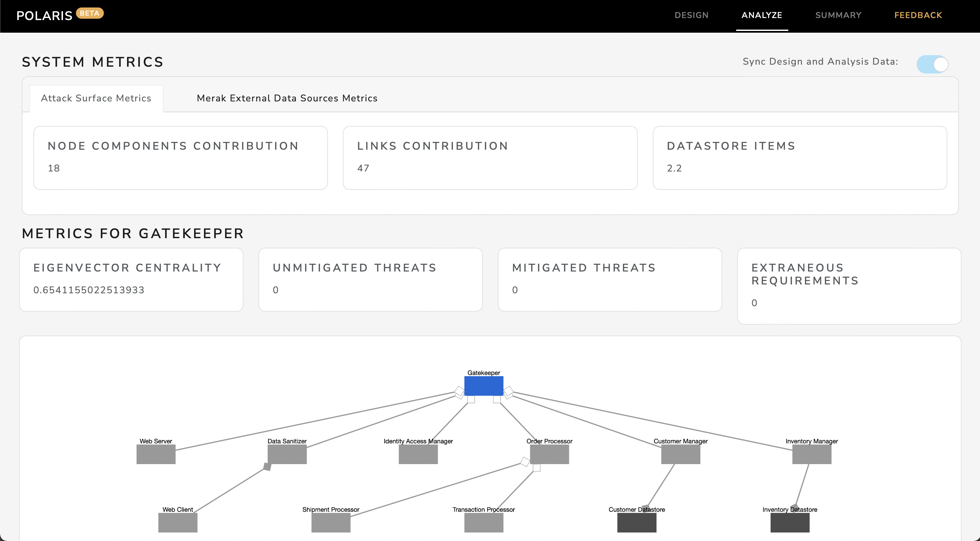The height and width of the screenshot is (541, 980).
Task: Select the Shipment Processor node
Action: (x=331, y=523)
